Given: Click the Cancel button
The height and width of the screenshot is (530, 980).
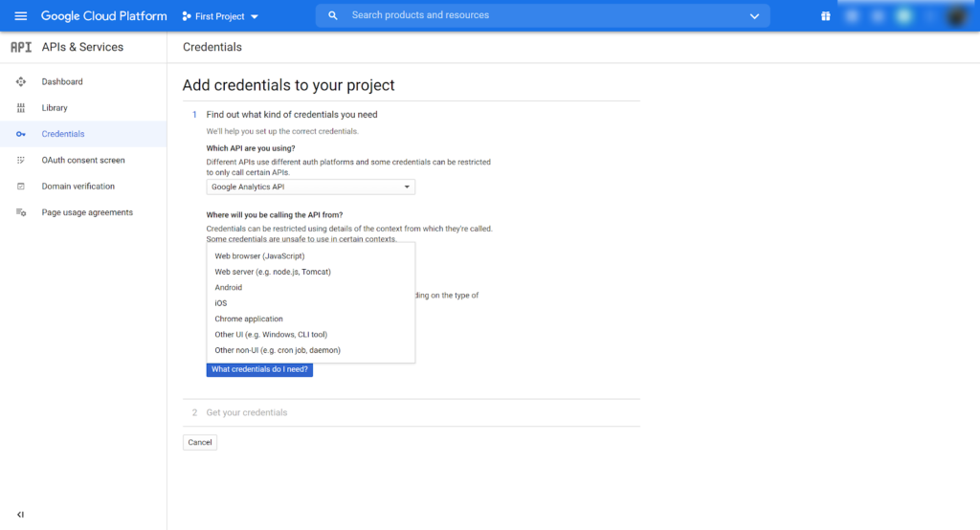Looking at the screenshot, I should (x=200, y=443).
